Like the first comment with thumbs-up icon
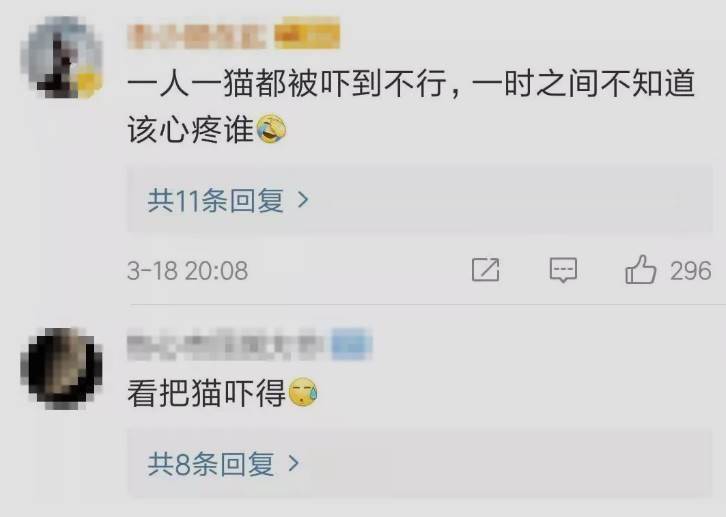This screenshot has width=726, height=517. pyautogui.click(x=640, y=269)
